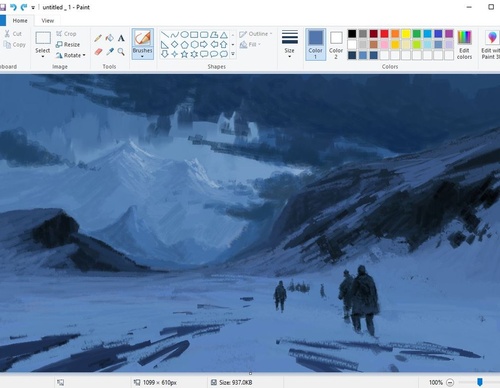
Task: Open the Select options dropdown arrow
Action: click(x=43, y=57)
